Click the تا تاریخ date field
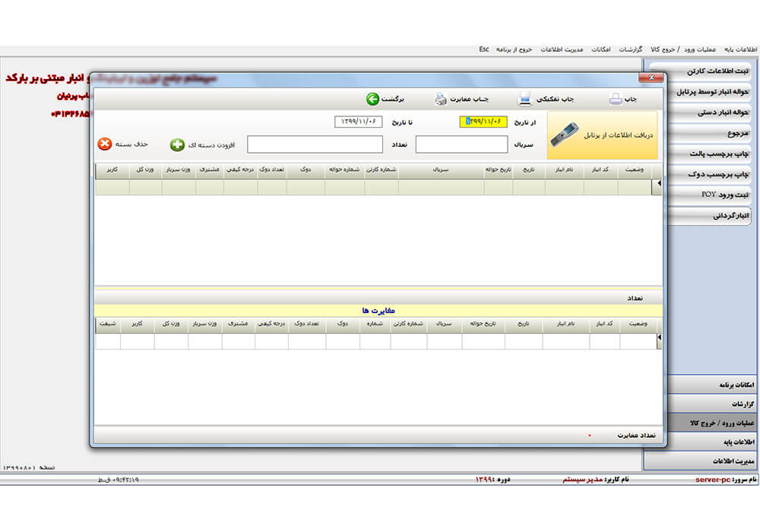 coord(358,122)
